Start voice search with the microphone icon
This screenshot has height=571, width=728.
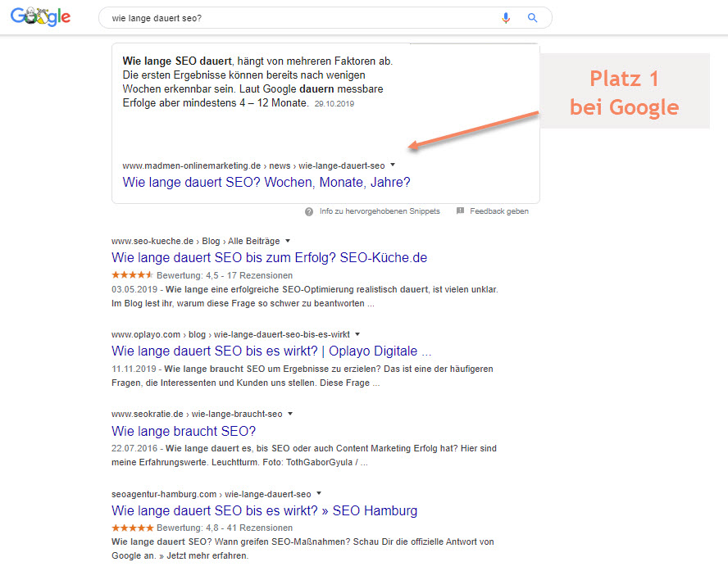click(x=506, y=18)
